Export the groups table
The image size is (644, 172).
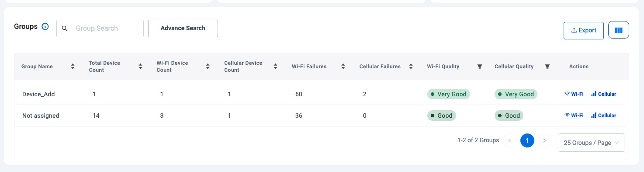[584, 30]
